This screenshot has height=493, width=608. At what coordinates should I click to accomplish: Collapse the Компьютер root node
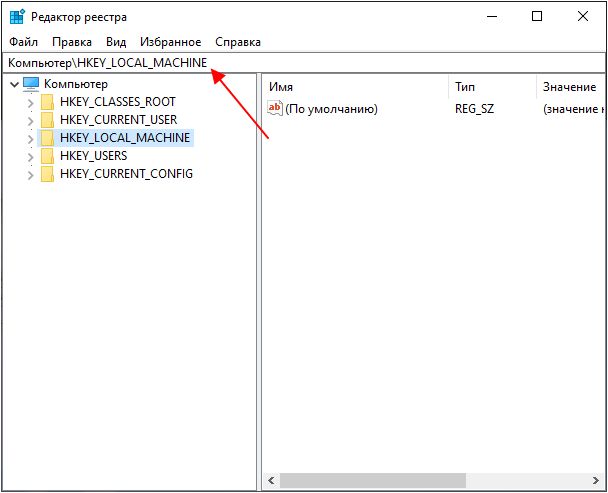[x=14, y=84]
